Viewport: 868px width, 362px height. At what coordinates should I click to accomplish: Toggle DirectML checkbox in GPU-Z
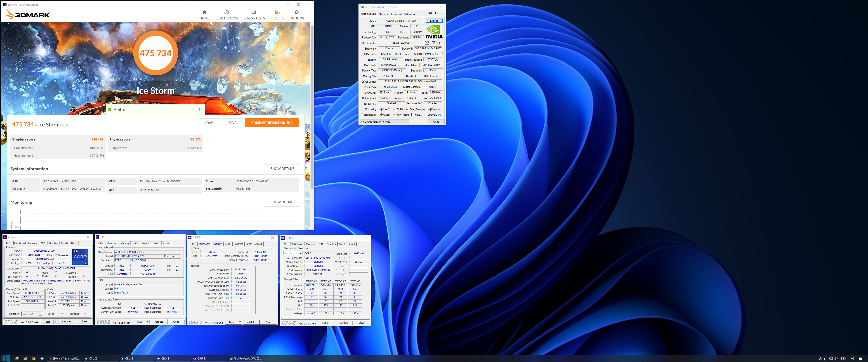(429, 109)
